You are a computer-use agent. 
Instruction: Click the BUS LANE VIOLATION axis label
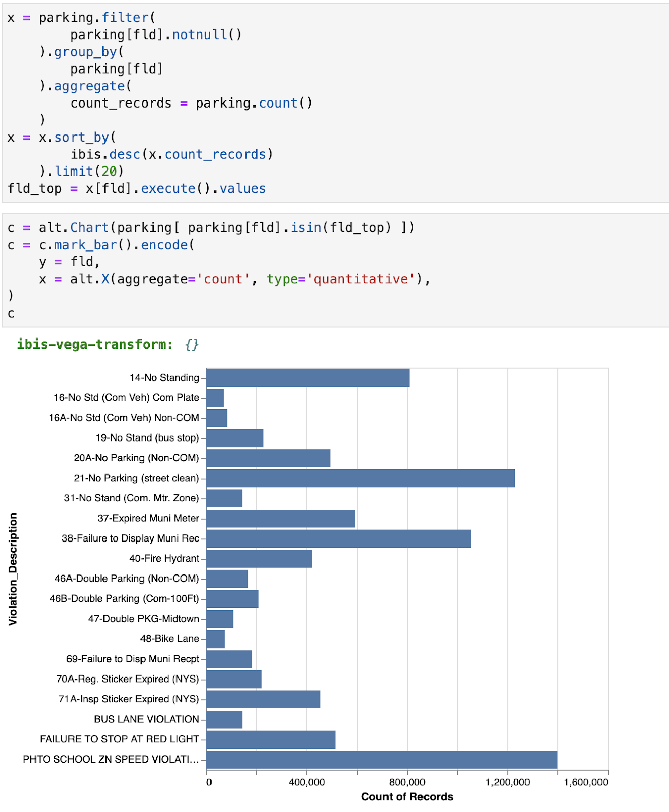point(146,719)
